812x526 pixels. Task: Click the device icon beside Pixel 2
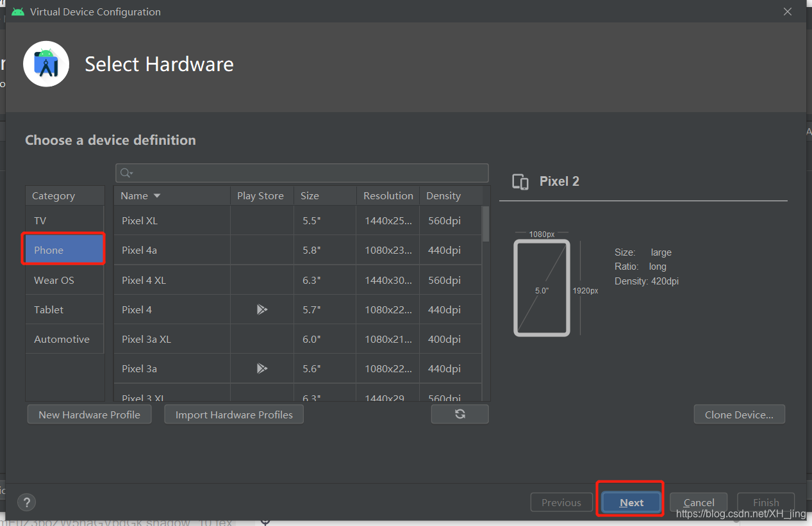click(x=520, y=182)
